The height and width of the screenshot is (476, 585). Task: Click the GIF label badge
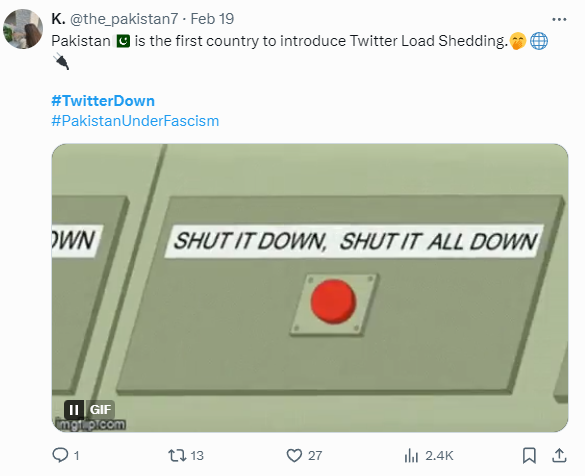[100, 410]
